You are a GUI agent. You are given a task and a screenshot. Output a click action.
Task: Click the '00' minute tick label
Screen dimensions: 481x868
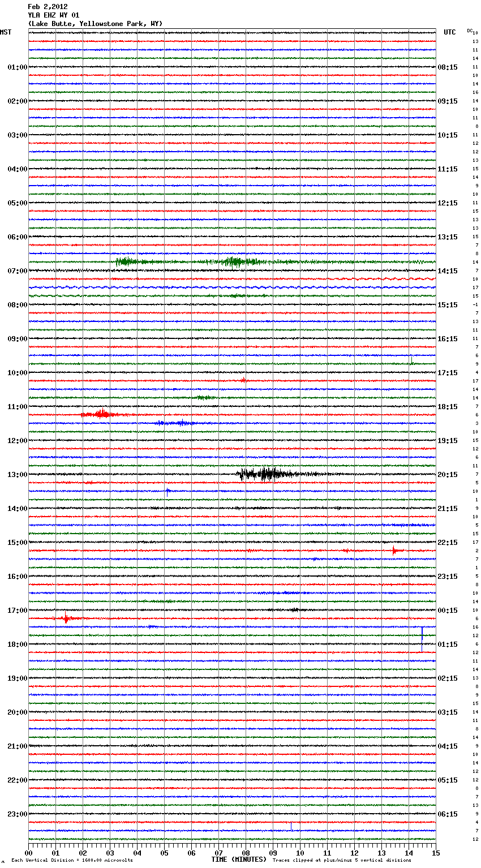(28, 853)
